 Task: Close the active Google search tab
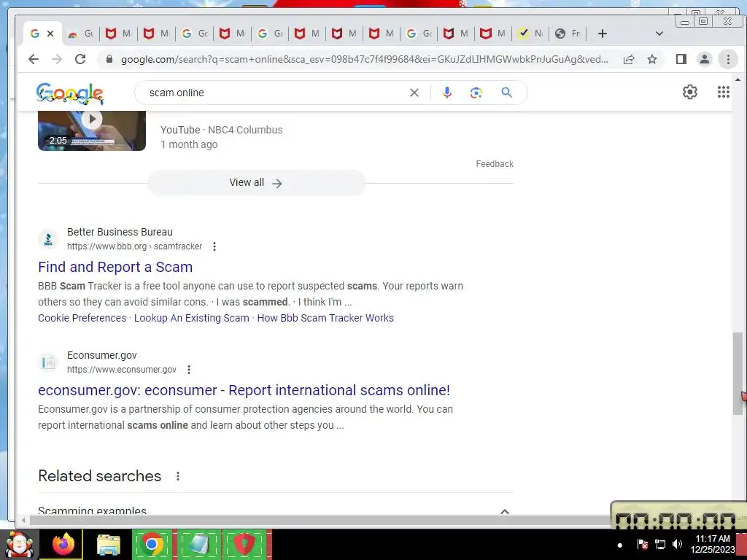pyautogui.click(x=50, y=34)
